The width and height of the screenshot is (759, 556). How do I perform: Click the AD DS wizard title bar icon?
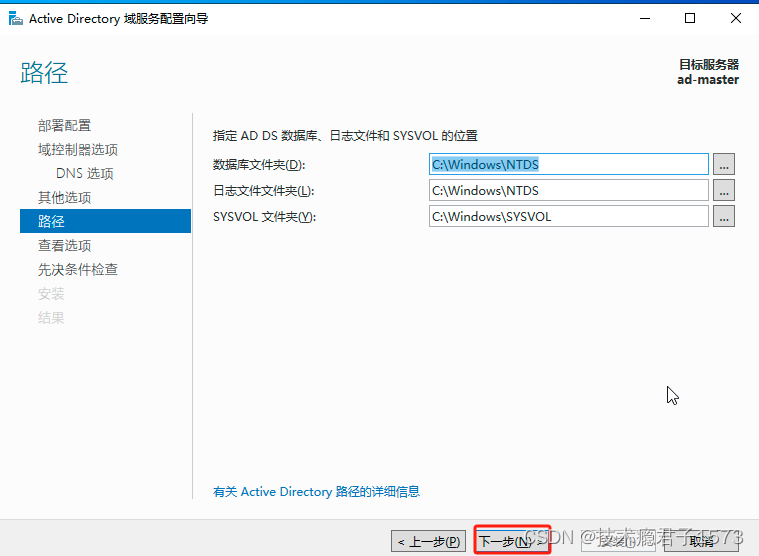click(15, 19)
